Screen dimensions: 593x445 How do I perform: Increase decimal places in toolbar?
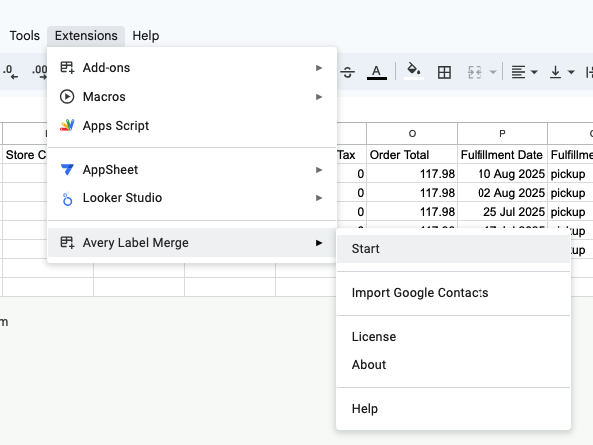pyautogui.click(x=40, y=72)
